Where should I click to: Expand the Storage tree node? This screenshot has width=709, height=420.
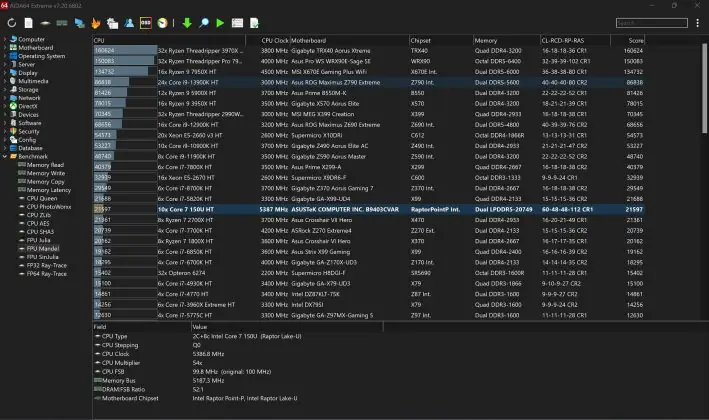coord(5,90)
